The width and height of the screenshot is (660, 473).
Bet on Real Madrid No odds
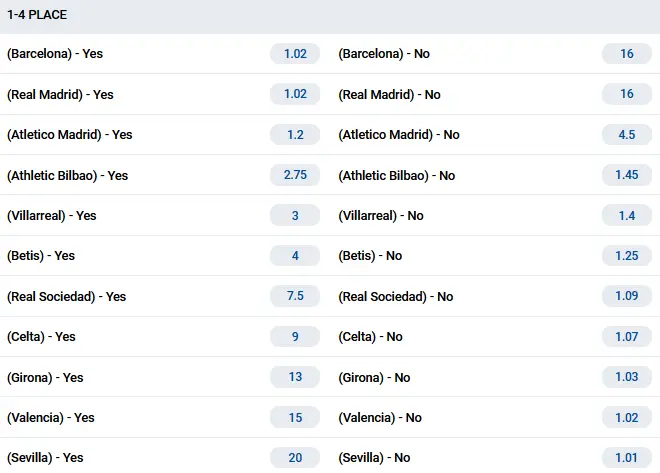(x=627, y=94)
